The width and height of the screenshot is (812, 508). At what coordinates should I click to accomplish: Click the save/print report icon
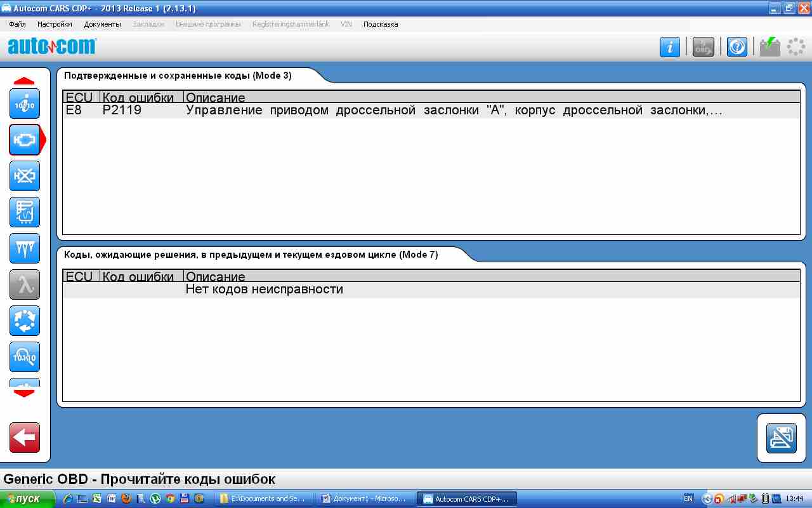[x=781, y=438]
